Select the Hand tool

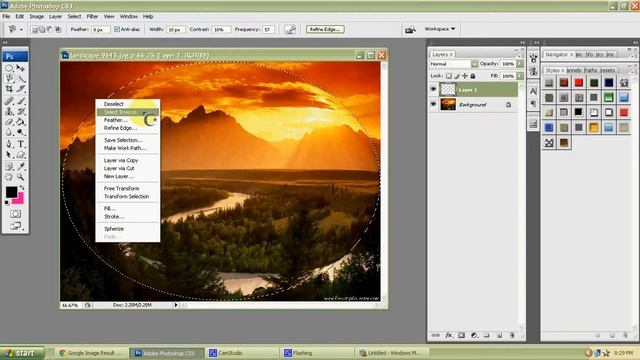tap(9, 177)
